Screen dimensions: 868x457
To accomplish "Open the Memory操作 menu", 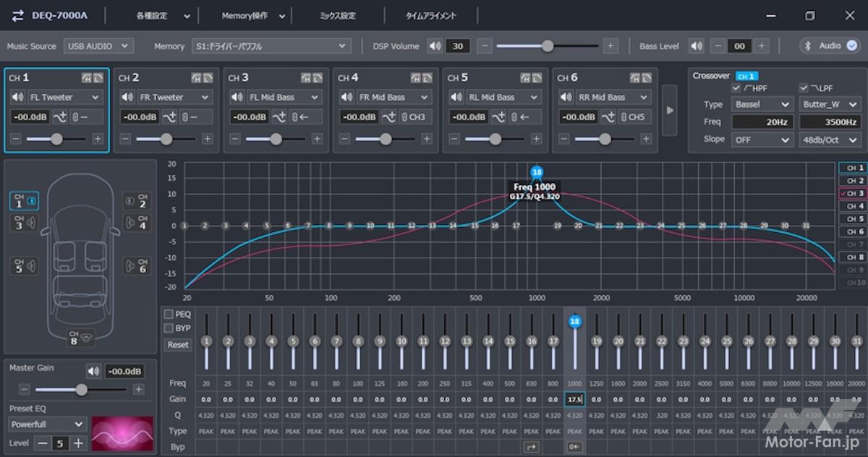I will 246,16.
